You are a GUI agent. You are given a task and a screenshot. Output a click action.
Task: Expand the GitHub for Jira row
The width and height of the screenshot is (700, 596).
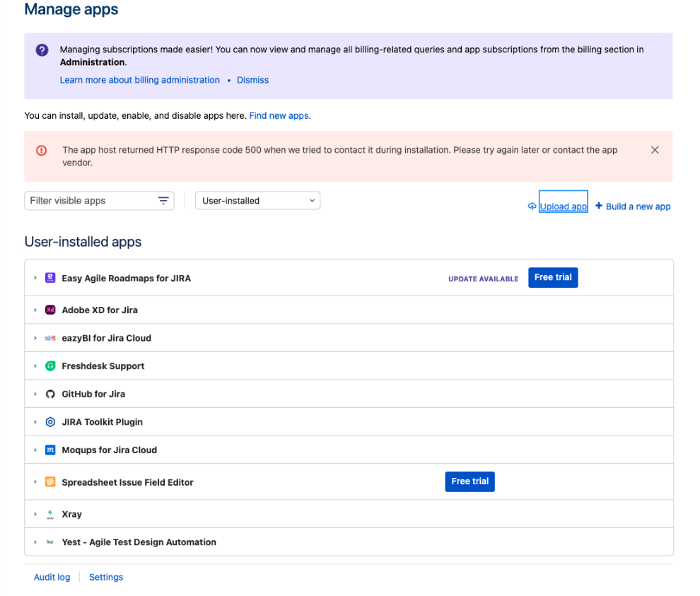(35, 395)
